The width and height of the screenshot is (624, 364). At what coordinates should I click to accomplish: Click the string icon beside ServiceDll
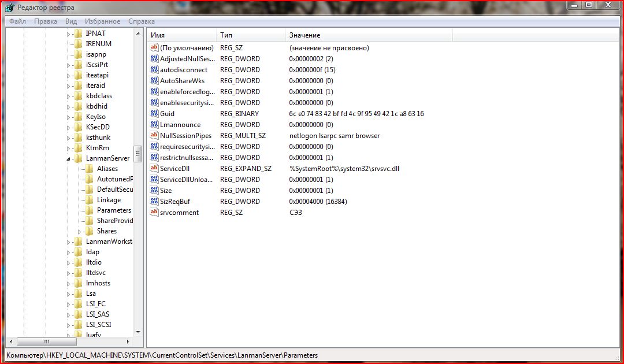point(154,169)
